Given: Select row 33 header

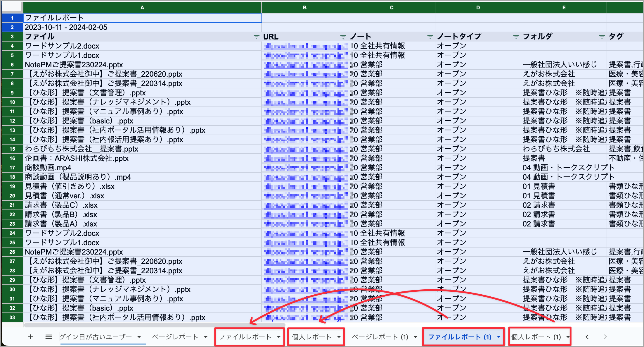Looking at the screenshot, I should 12,317.
